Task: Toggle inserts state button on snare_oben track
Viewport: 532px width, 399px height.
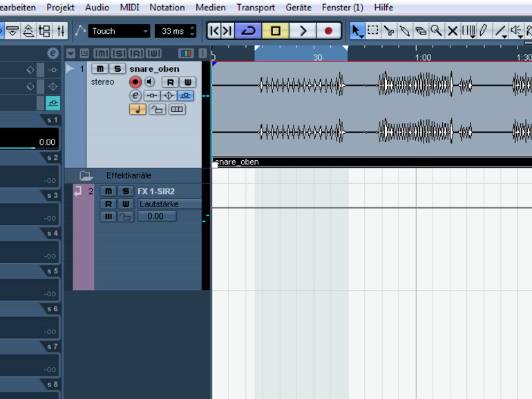Action: [152, 95]
